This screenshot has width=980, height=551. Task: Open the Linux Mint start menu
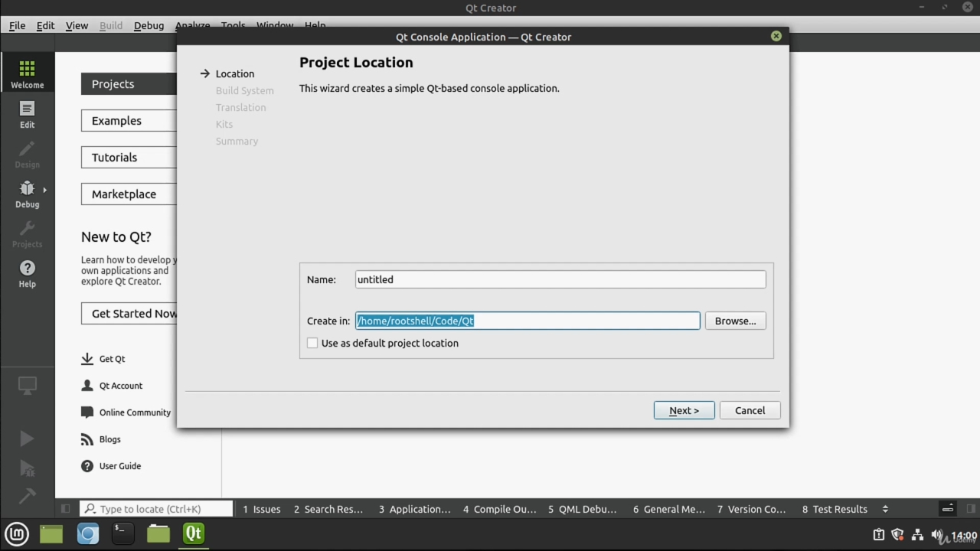click(x=17, y=533)
